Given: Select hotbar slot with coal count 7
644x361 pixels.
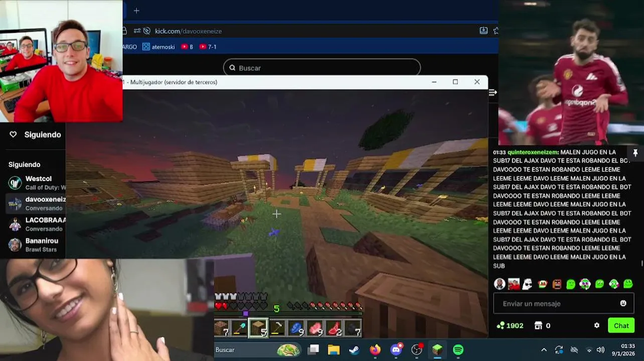Looking at the screenshot, I should click(353, 328).
